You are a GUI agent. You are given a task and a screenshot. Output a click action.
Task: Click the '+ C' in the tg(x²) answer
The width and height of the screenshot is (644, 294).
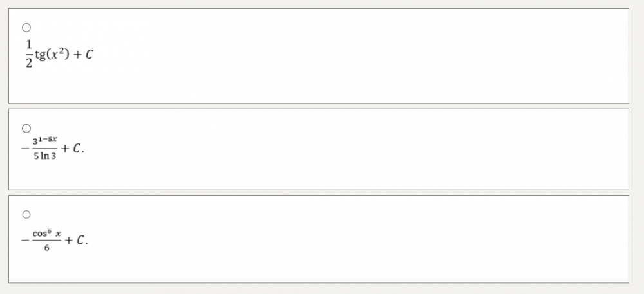click(86, 54)
